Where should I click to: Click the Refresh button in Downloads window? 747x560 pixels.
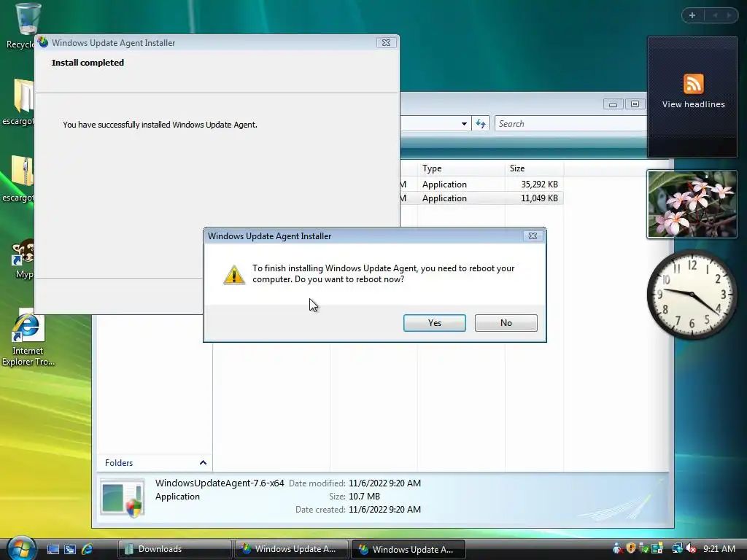tap(481, 124)
